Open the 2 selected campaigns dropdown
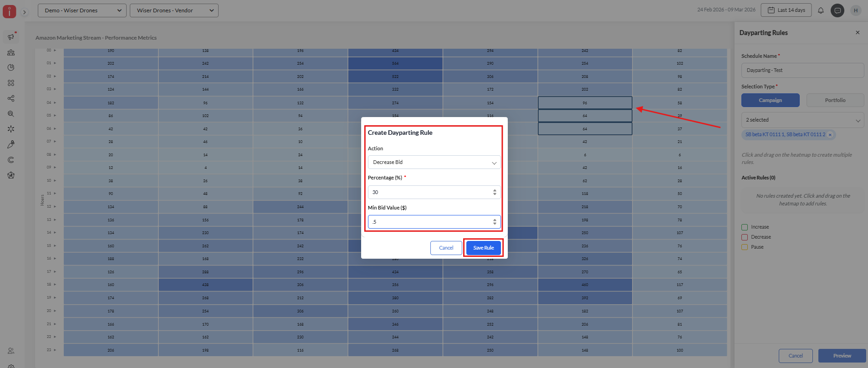This screenshot has height=368, width=868. [802, 120]
